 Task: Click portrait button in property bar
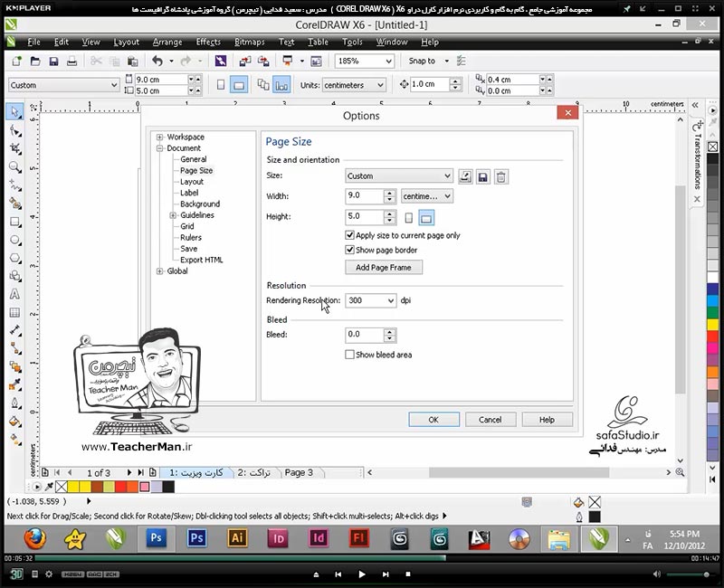pos(221,85)
